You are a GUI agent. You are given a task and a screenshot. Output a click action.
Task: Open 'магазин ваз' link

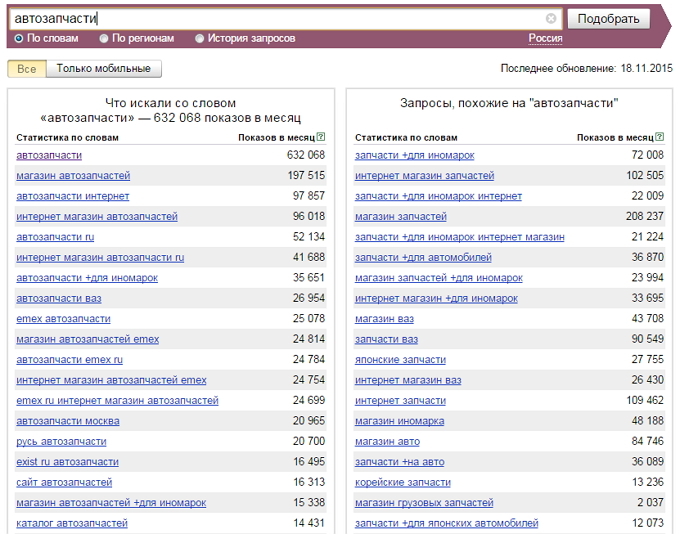384,319
